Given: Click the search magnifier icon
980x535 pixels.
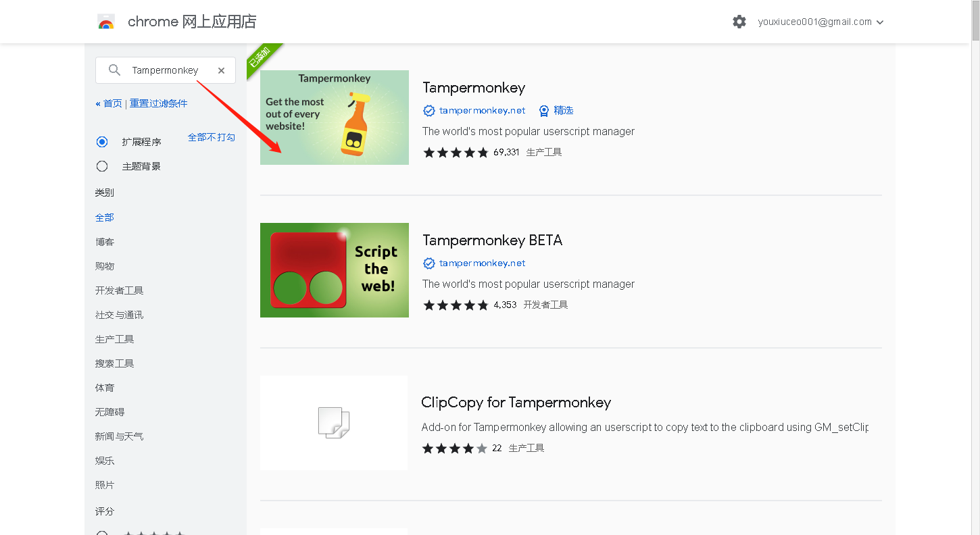Looking at the screenshot, I should (x=114, y=70).
